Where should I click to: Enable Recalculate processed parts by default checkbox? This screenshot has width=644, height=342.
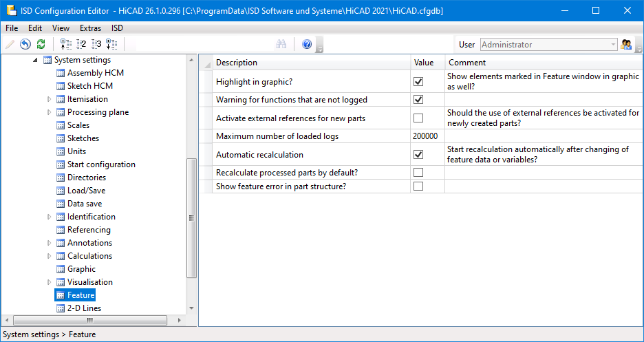418,173
